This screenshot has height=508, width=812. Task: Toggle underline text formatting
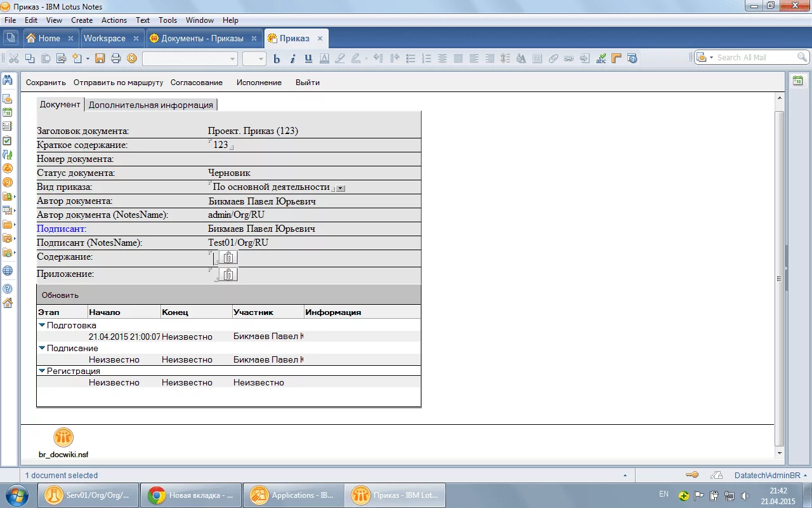[x=308, y=58]
